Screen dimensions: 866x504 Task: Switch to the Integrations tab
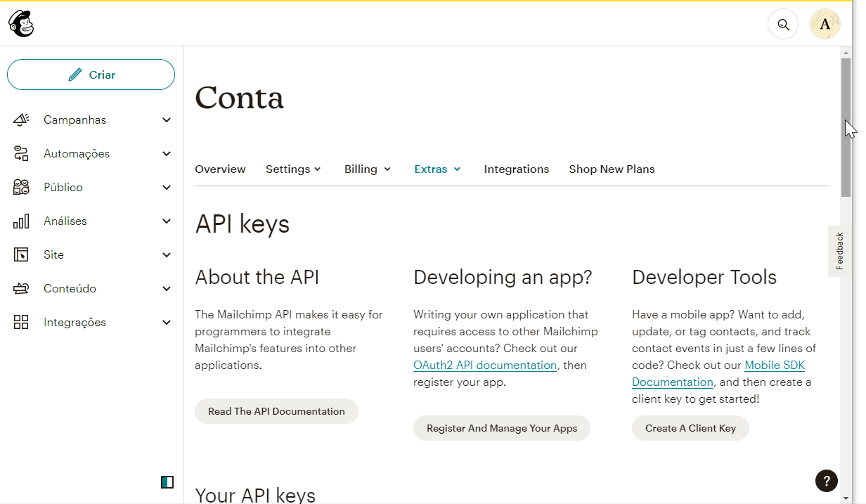(x=517, y=169)
